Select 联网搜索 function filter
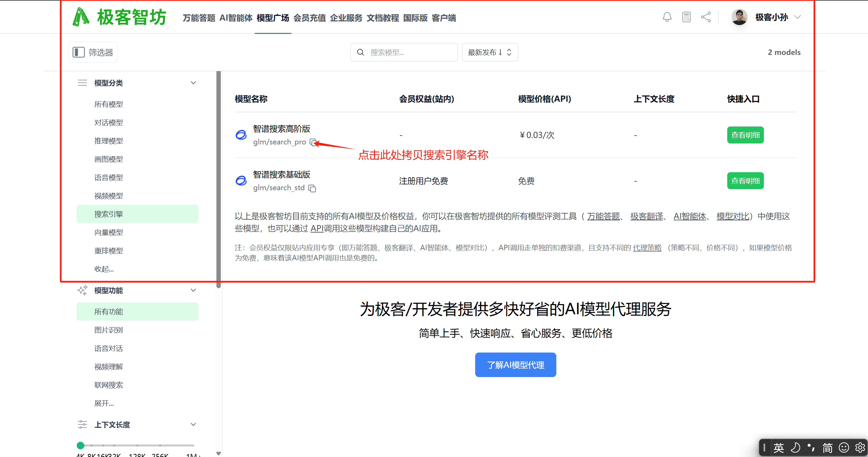Screen dimensions: 868x457 pyautogui.click(x=137, y=385)
